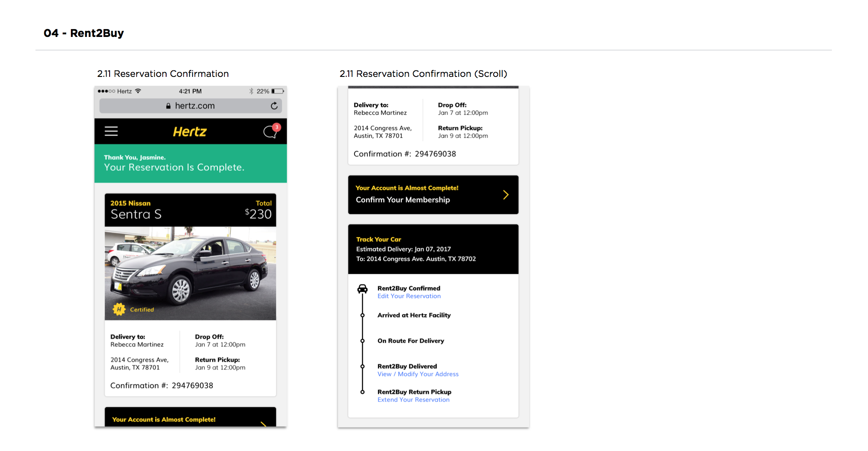868x451 pixels.
Task: Open the chat bubble with 3 notifications
Action: pos(271,131)
